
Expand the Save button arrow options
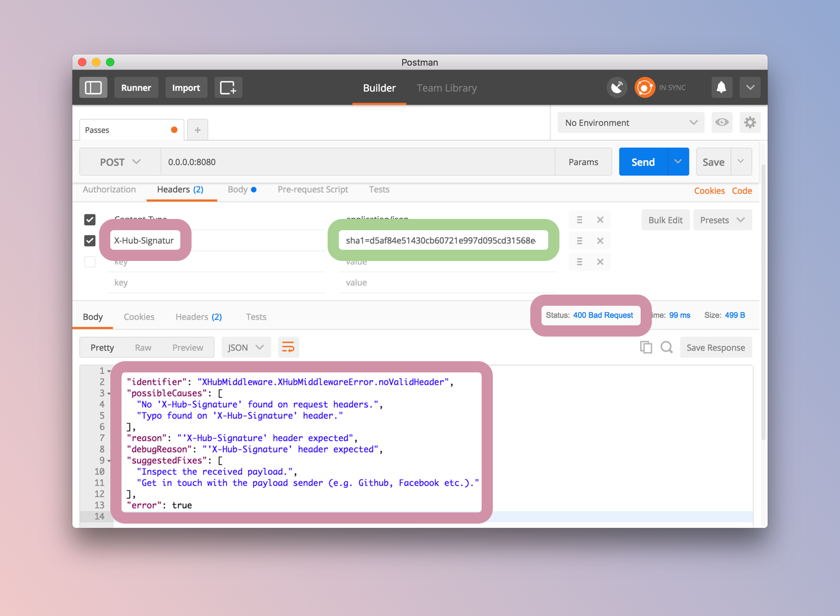(x=741, y=162)
